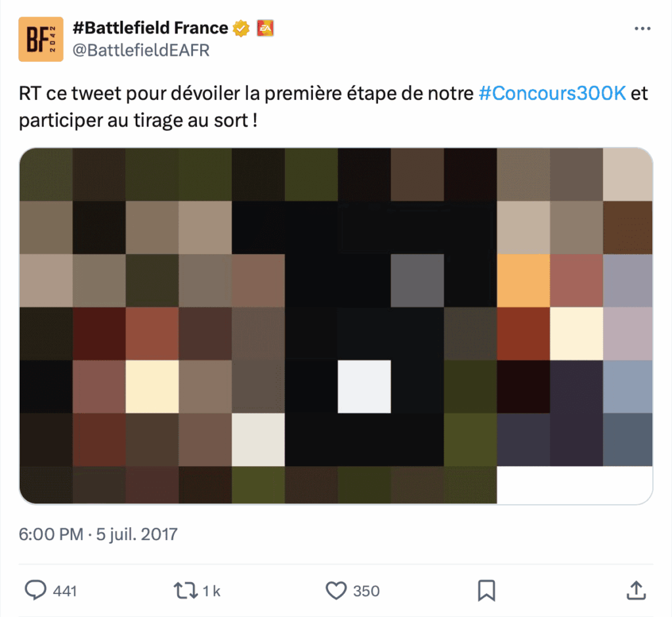Open the @BattlefieldEAFR handle link
The image size is (672, 617).
pyautogui.click(x=141, y=50)
